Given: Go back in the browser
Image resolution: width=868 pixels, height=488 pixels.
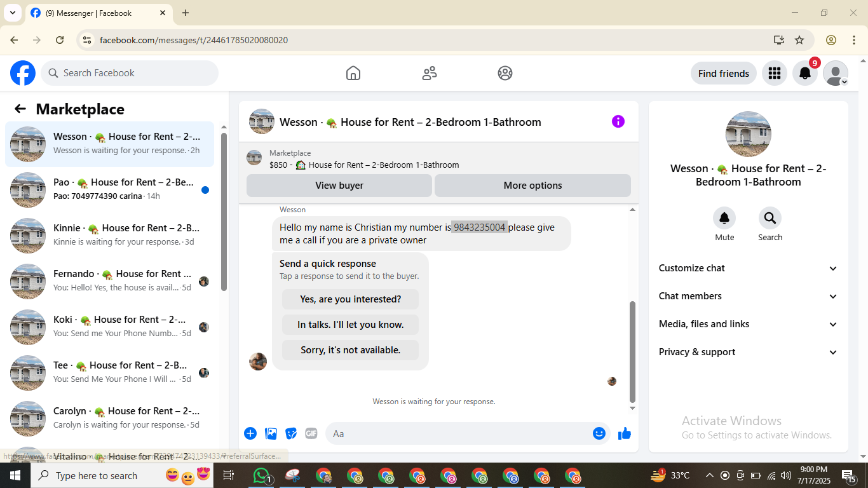Looking at the screenshot, I should pos(14,40).
